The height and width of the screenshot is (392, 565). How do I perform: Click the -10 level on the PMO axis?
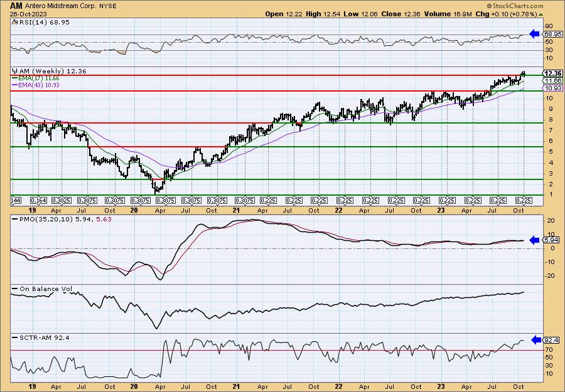tap(549, 262)
